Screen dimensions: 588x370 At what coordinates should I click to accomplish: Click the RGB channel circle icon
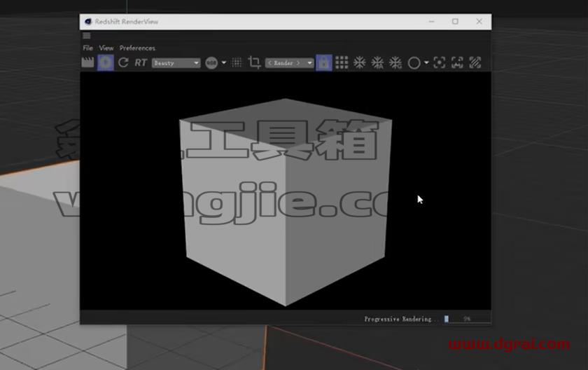tap(211, 62)
